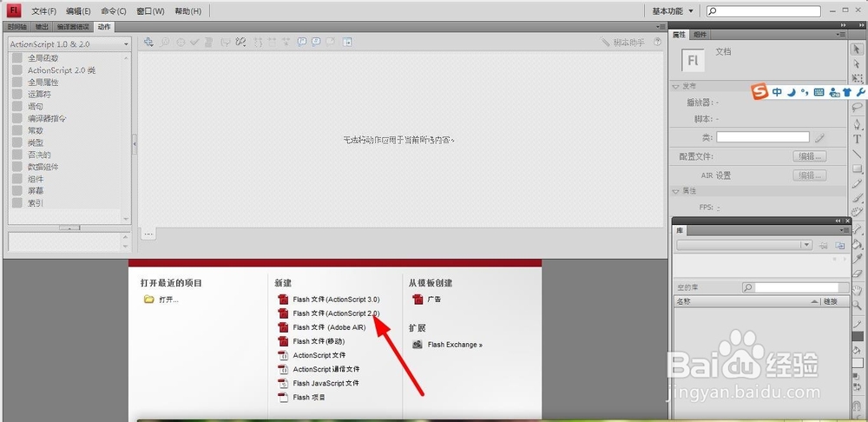The width and height of the screenshot is (868, 422).
Task: Click the edit class definition pencil icon
Action: pyautogui.click(x=820, y=137)
